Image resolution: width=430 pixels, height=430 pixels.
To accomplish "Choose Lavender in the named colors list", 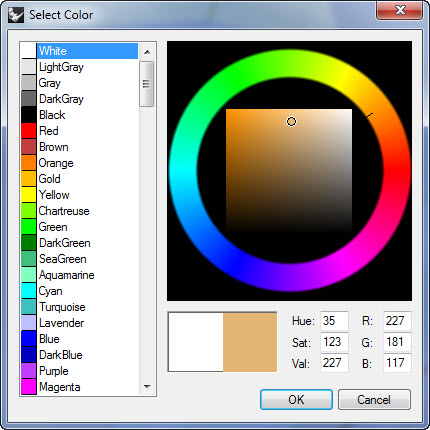I will tap(79, 323).
